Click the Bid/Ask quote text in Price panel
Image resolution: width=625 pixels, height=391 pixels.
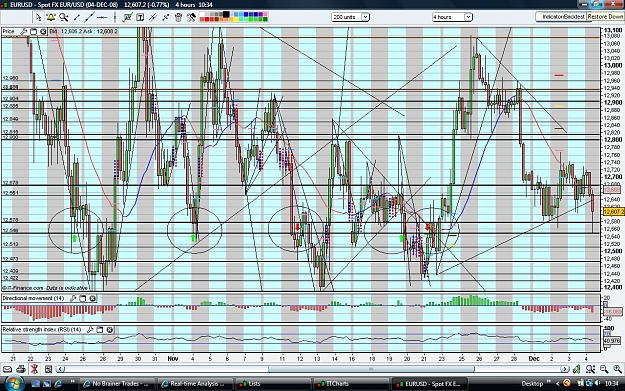[x=83, y=31]
